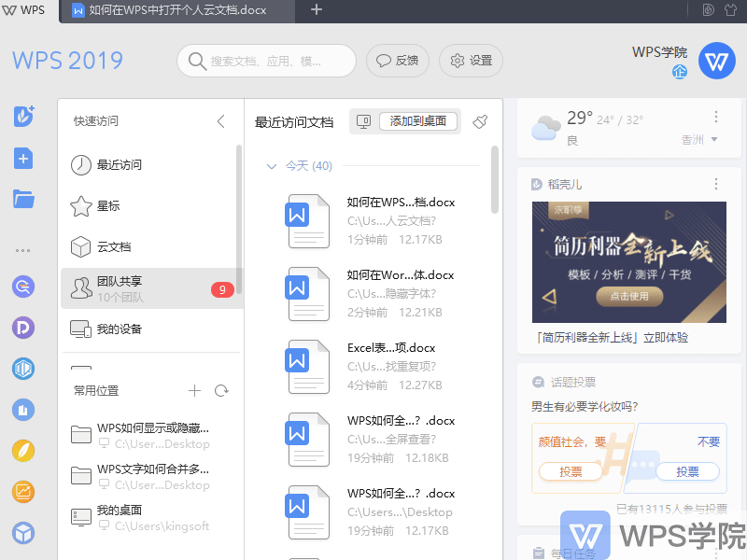The width and height of the screenshot is (747, 560).
Task: Click the cloudy weather icon
Action: [x=546, y=128]
